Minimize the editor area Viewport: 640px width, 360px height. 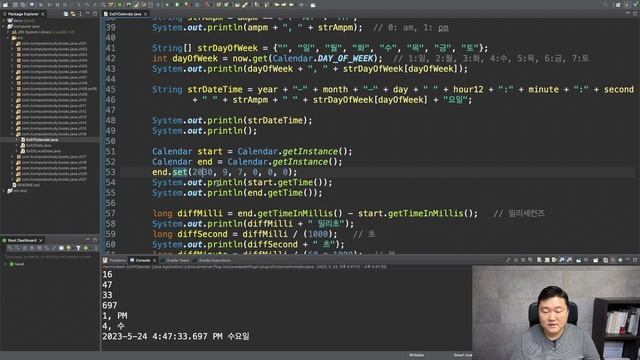coord(628,14)
